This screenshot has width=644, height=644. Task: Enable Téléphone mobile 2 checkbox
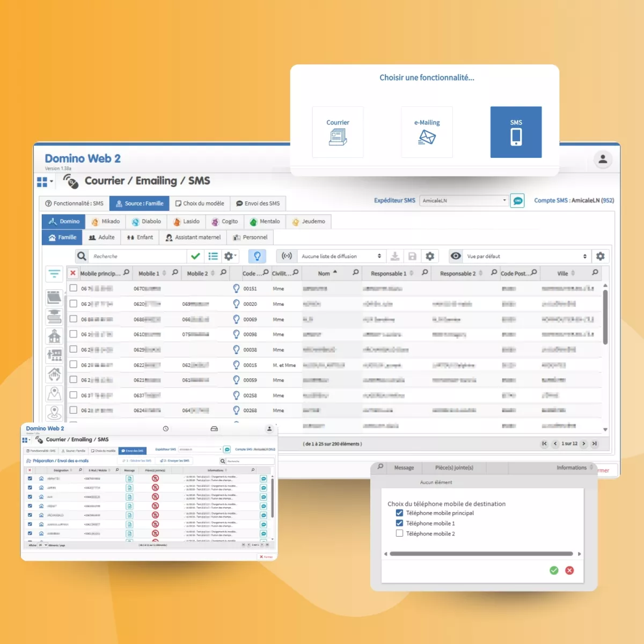[x=399, y=533]
